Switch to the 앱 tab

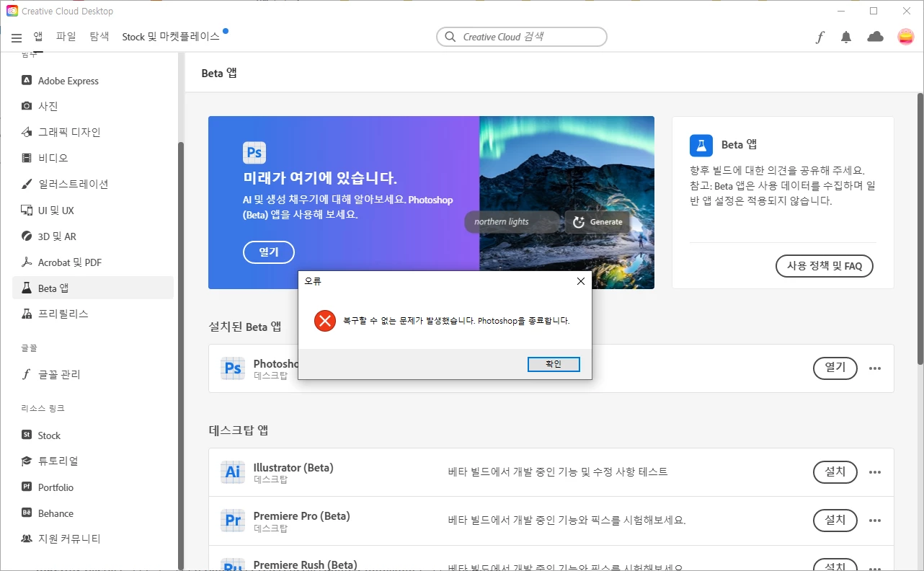click(x=38, y=36)
